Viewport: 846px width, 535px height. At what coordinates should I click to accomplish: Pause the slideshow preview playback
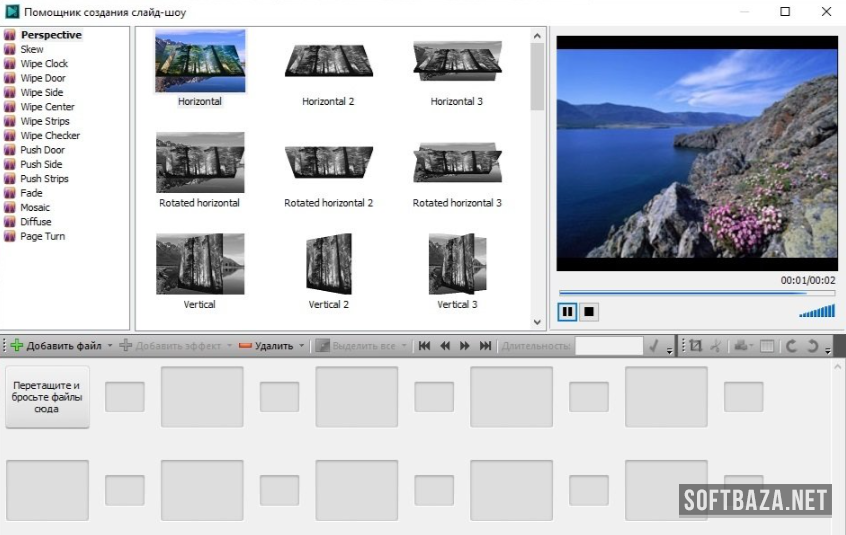click(x=567, y=312)
